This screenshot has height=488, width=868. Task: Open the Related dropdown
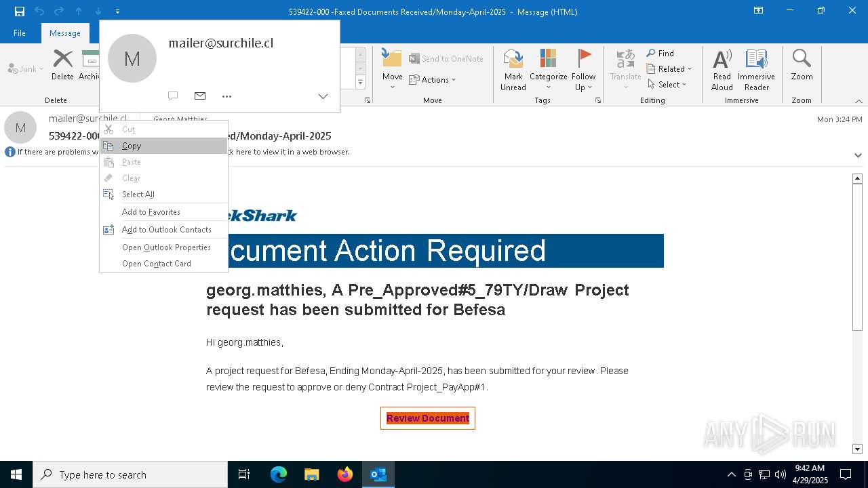[x=669, y=68]
